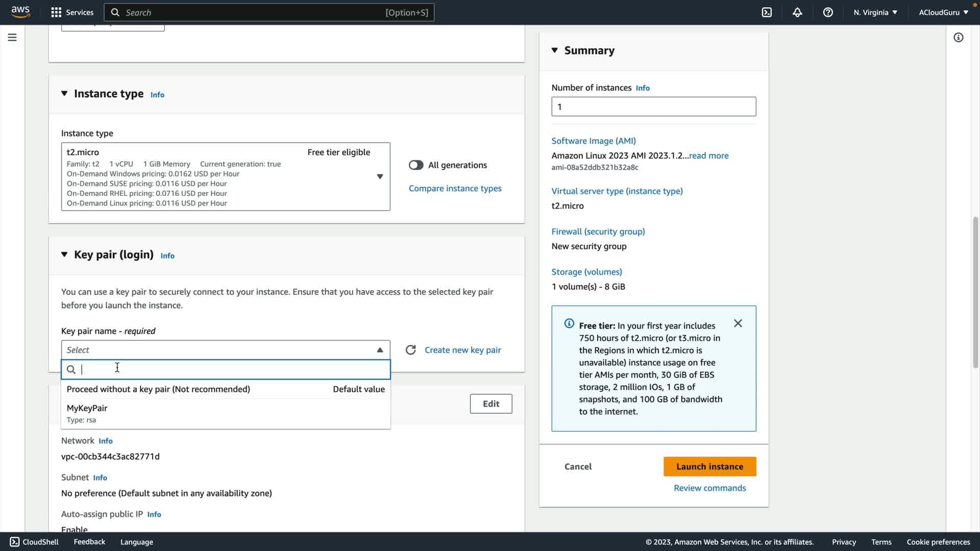
Task: Toggle the All generations switch
Action: [416, 165]
